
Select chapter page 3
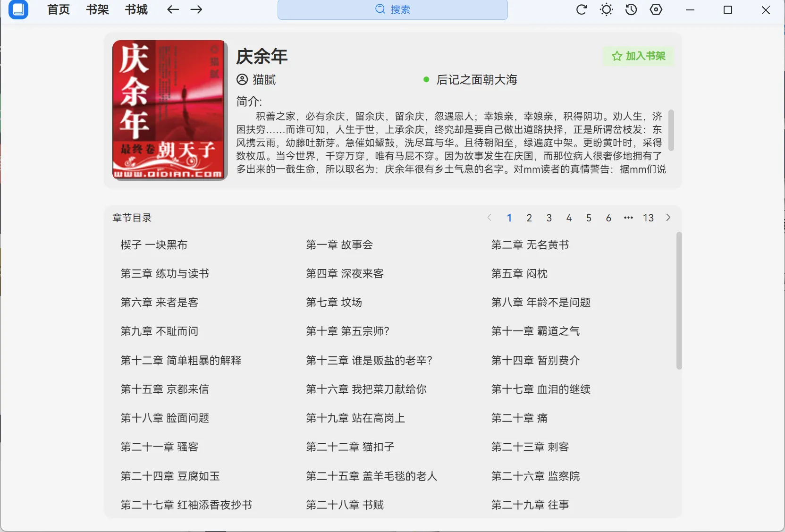coord(549,218)
